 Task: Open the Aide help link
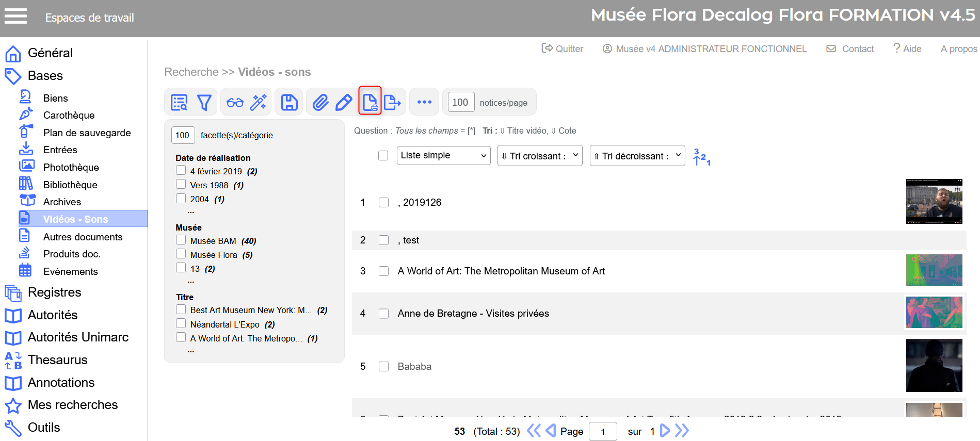tap(907, 48)
